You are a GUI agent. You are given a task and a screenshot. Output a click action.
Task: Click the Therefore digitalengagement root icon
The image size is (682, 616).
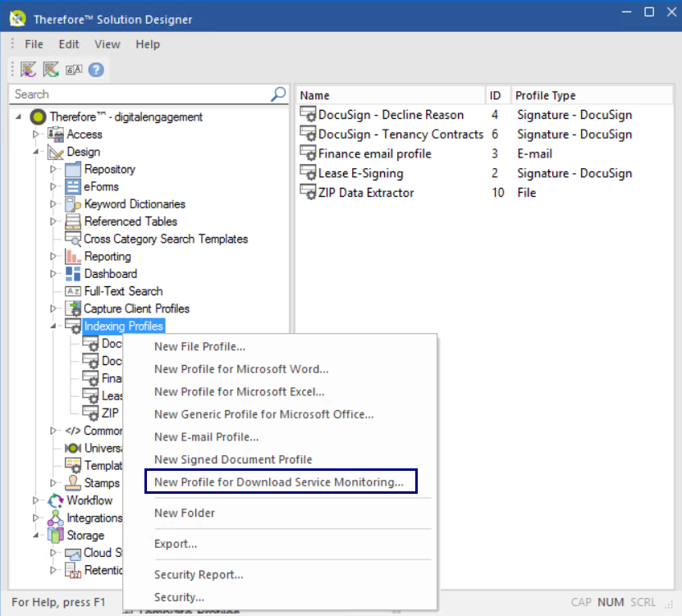click(x=38, y=116)
